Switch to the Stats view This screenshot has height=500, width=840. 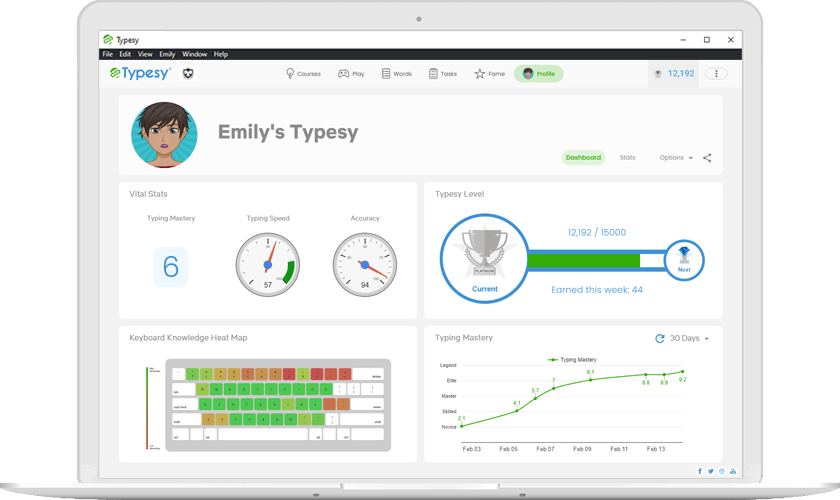tap(627, 158)
